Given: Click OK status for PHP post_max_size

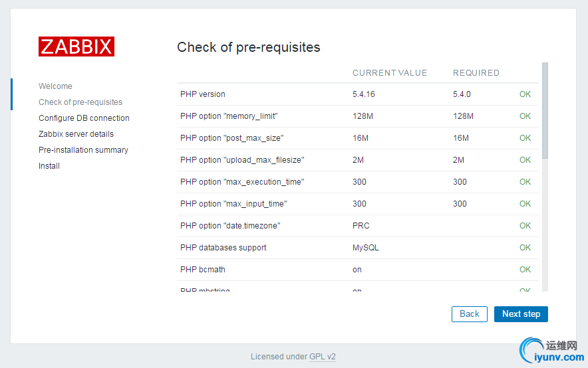Looking at the screenshot, I should click(525, 138).
